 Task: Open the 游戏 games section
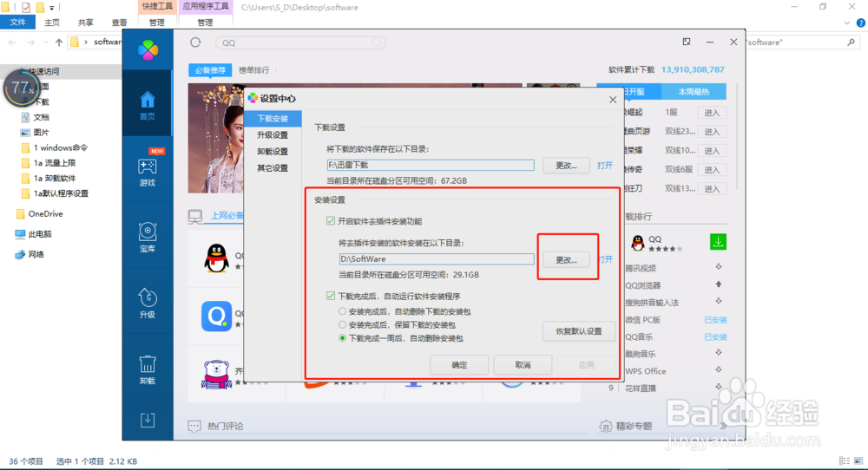[148, 172]
